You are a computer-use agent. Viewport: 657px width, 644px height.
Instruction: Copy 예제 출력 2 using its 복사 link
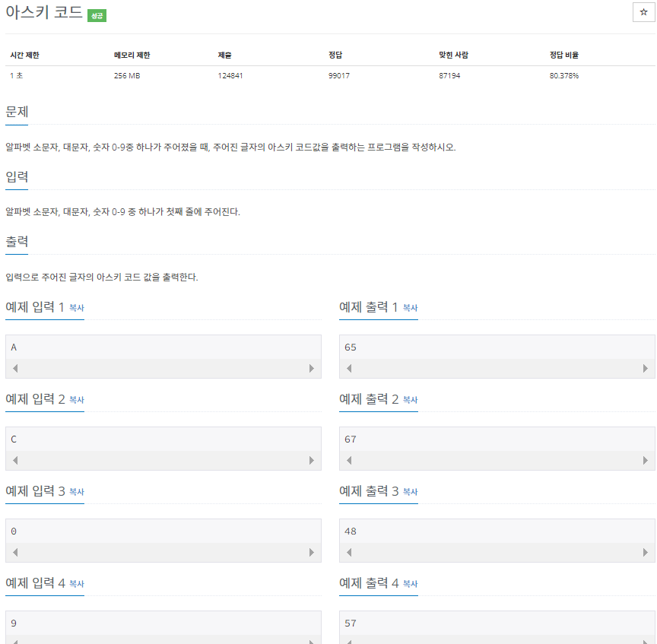tap(411, 401)
